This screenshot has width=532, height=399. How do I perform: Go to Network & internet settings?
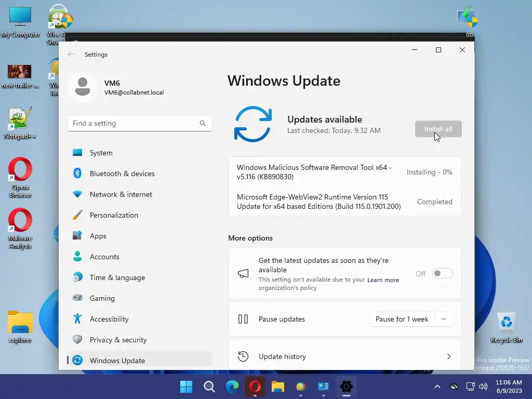(x=139, y=194)
